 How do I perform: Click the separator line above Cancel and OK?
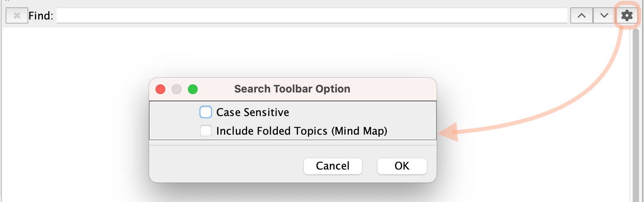pos(292,145)
